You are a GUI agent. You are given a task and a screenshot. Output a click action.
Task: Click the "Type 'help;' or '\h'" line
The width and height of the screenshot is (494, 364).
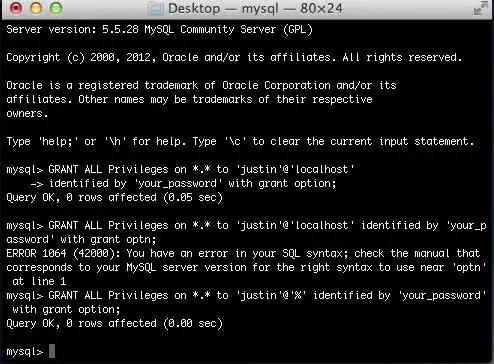pos(240,142)
